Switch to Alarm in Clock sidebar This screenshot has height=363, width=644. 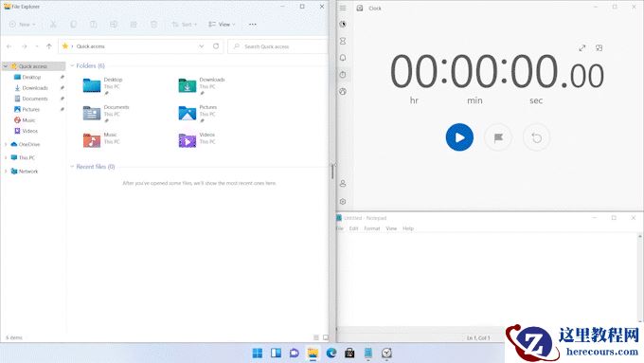[343, 58]
